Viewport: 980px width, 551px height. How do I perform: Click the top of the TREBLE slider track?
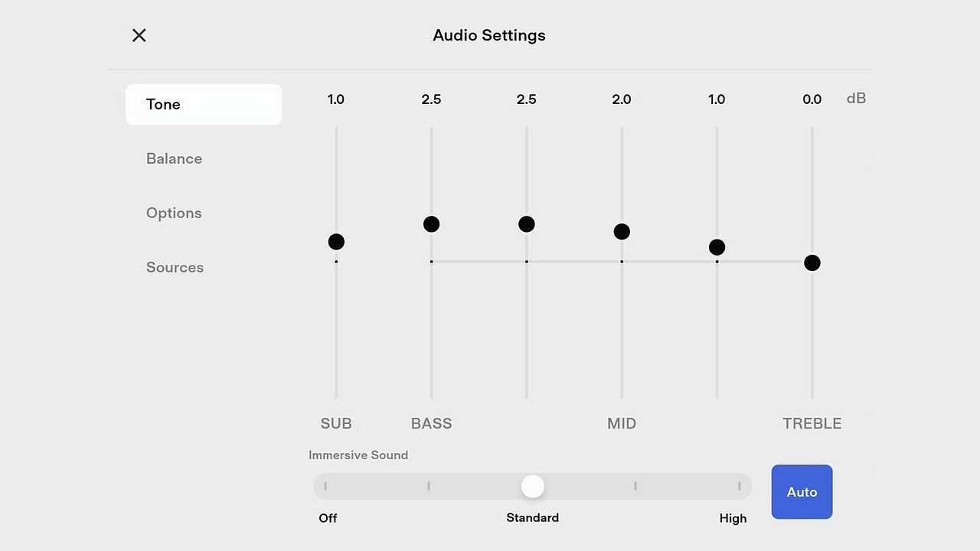pos(812,132)
